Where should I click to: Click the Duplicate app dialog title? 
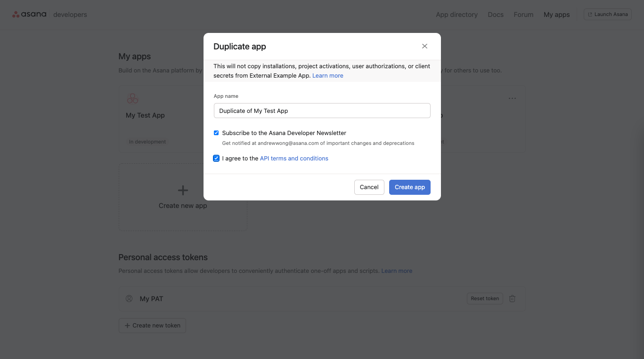(x=240, y=47)
